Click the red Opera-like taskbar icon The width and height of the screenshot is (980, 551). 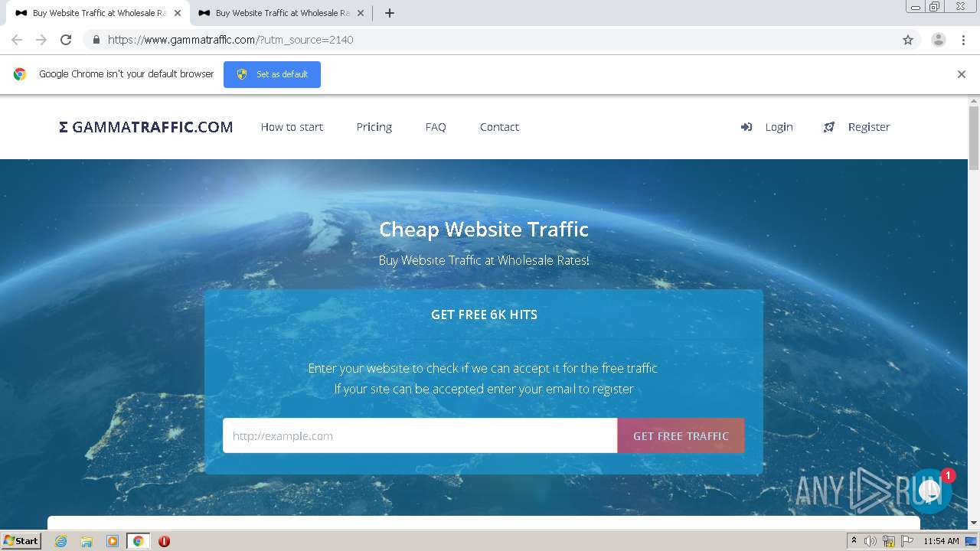coord(164,541)
